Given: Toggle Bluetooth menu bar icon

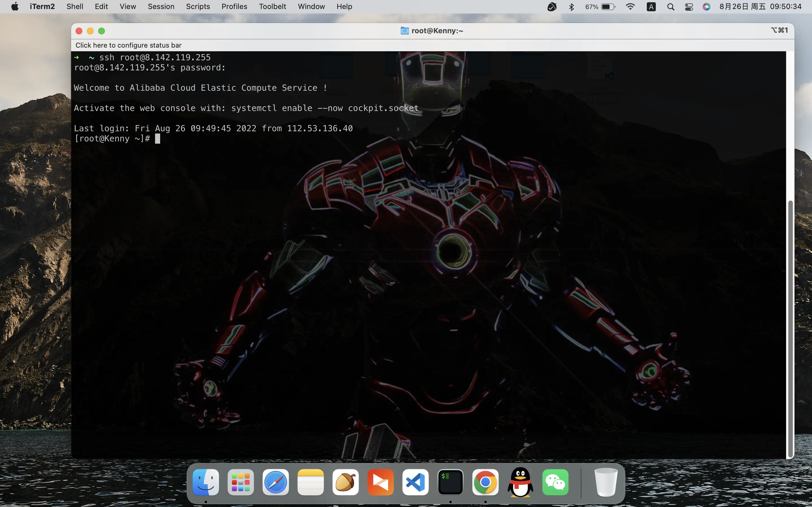Looking at the screenshot, I should coord(572,7).
